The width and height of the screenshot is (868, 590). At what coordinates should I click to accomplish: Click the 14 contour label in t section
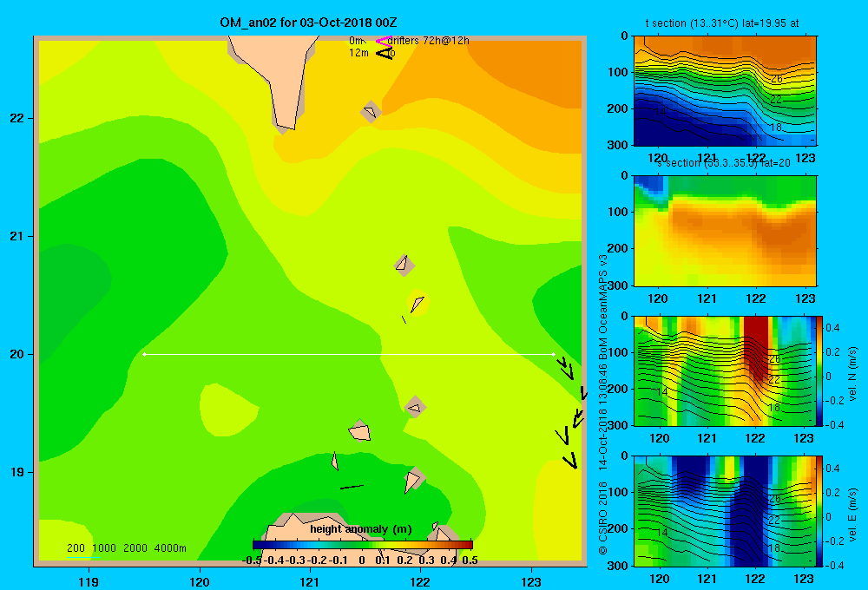coord(661,112)
